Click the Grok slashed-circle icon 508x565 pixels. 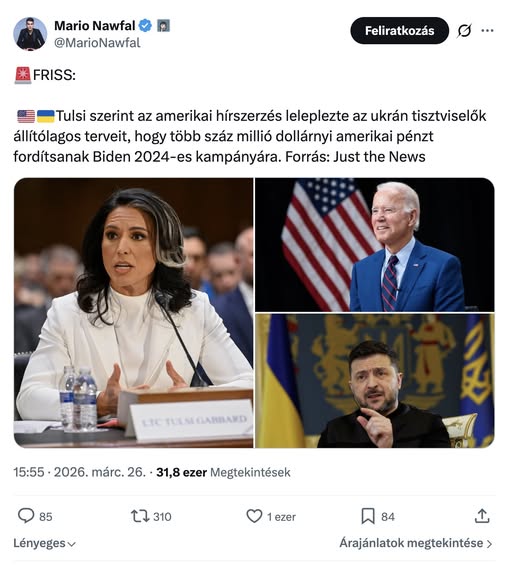464,31
